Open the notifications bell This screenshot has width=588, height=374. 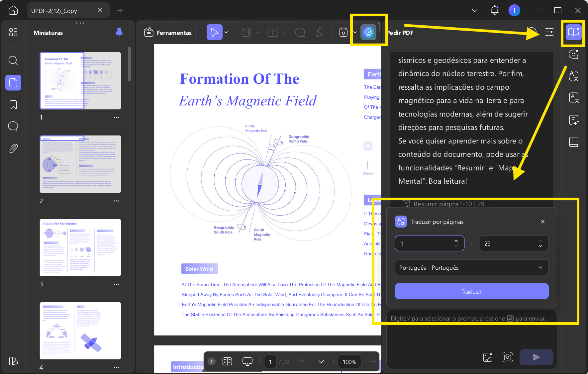(x=495, y=11)
